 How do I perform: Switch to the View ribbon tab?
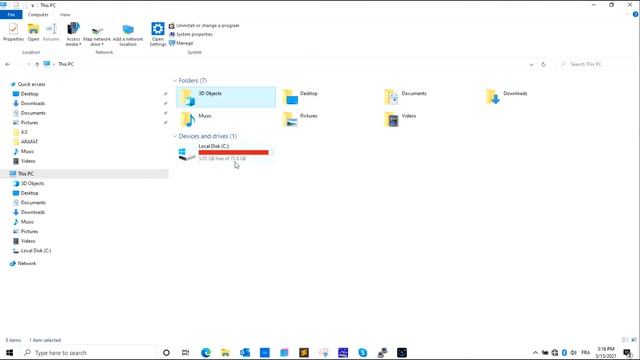65,15
